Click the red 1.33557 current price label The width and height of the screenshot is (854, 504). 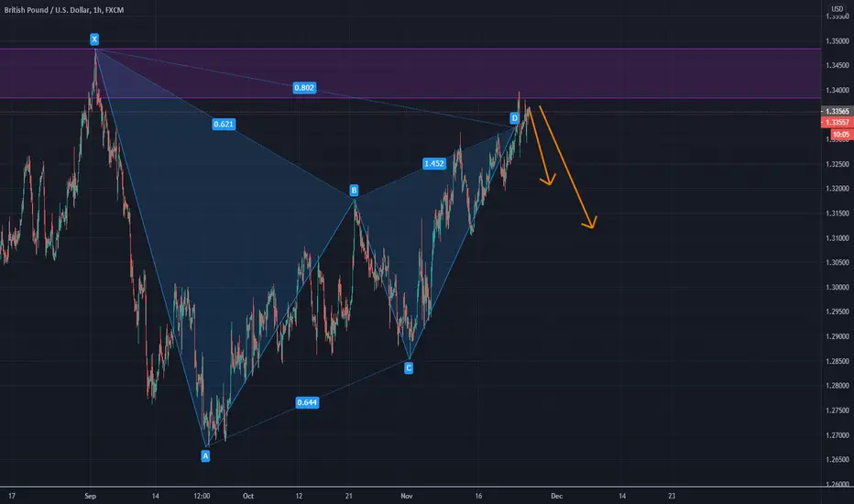(x=837, y=123)
